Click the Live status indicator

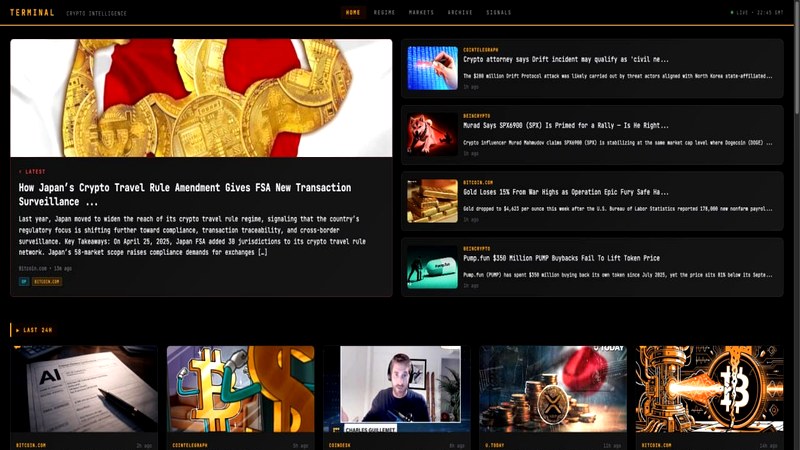pyautogui.click(x=757, y=12)
